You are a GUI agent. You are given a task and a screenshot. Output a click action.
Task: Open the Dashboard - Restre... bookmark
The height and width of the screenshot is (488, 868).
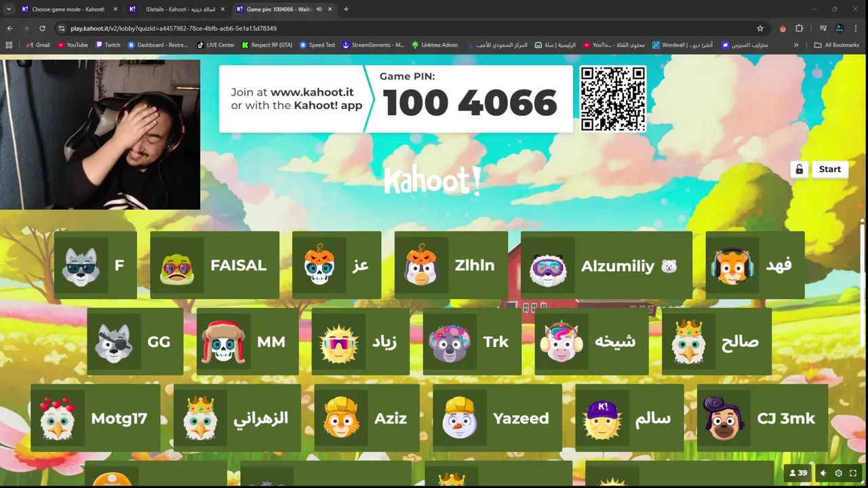click(157, 45)
